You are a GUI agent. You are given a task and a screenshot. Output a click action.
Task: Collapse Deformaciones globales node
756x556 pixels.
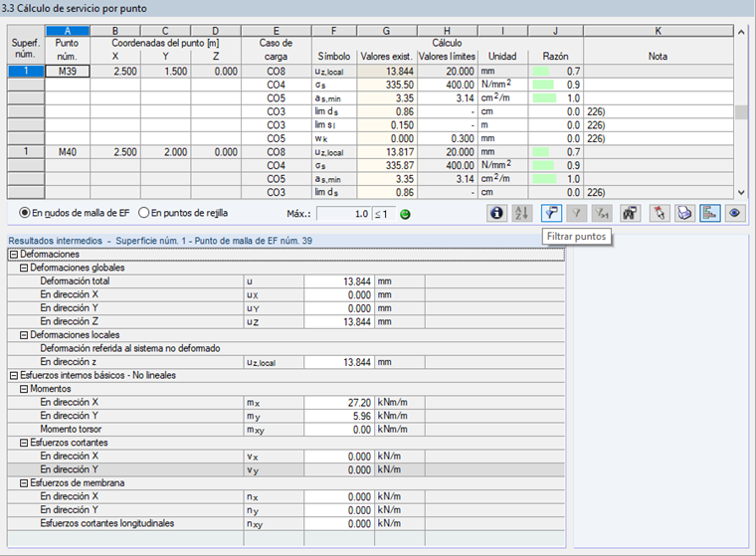[x=24, y=268]
